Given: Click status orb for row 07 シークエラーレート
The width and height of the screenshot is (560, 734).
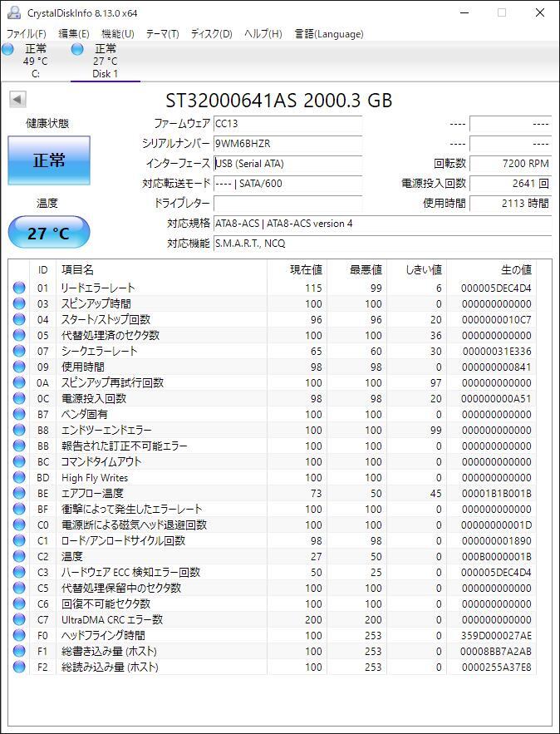Looking at the screenshot, I should pos(19,351).
